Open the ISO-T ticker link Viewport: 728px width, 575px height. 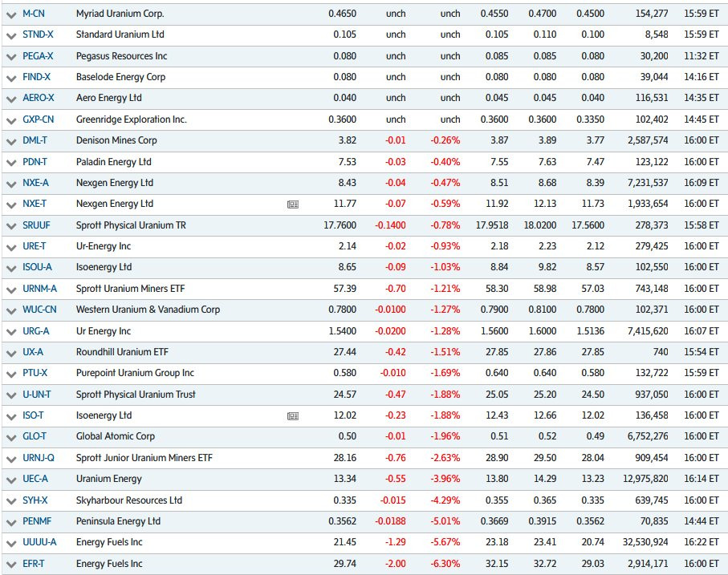[33, 415]
